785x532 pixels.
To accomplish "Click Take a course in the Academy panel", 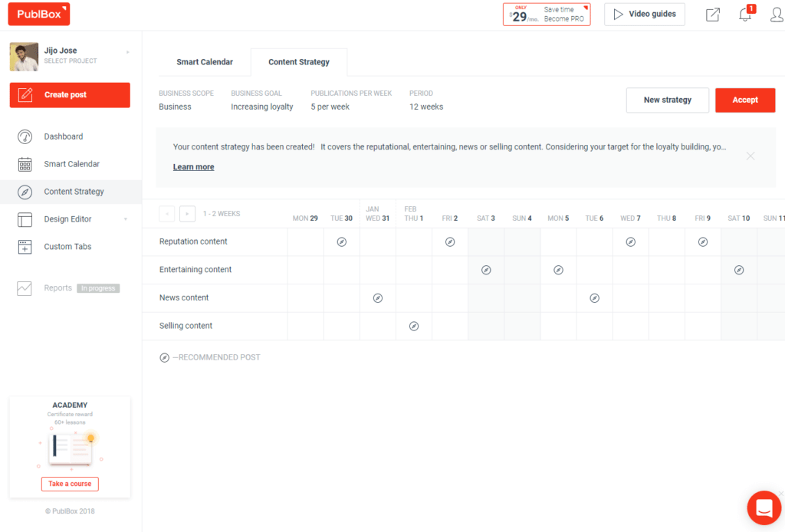I will pos(70,484).
